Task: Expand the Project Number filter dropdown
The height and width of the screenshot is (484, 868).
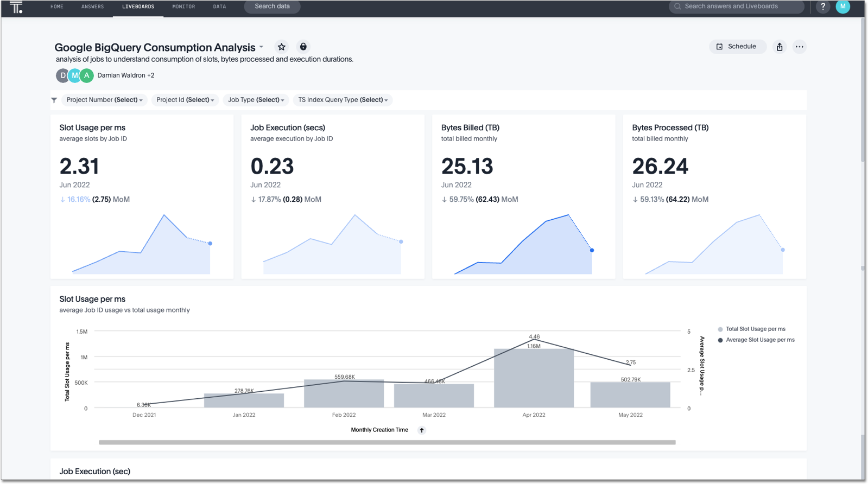Action: click(x=104, y=100)
